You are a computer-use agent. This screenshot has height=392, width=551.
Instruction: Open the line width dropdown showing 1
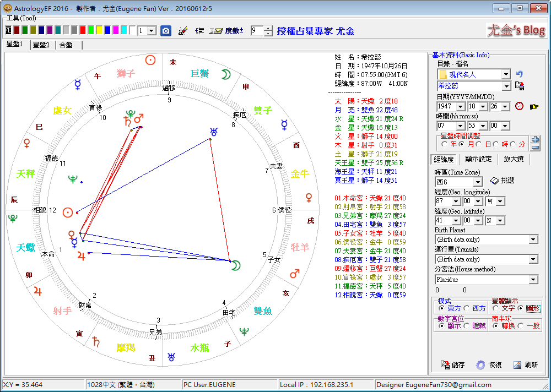tap(152, 31)
